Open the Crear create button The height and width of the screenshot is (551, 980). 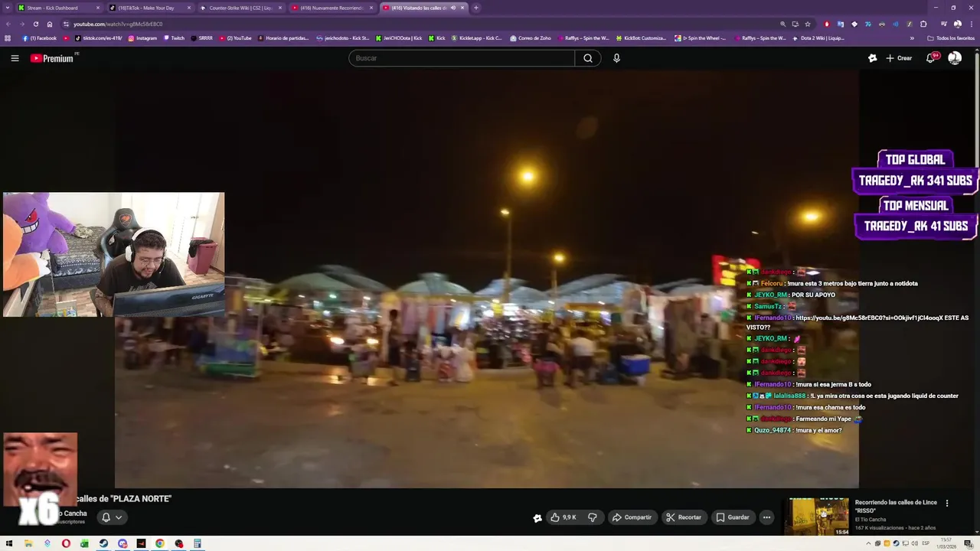pos(899,58)
